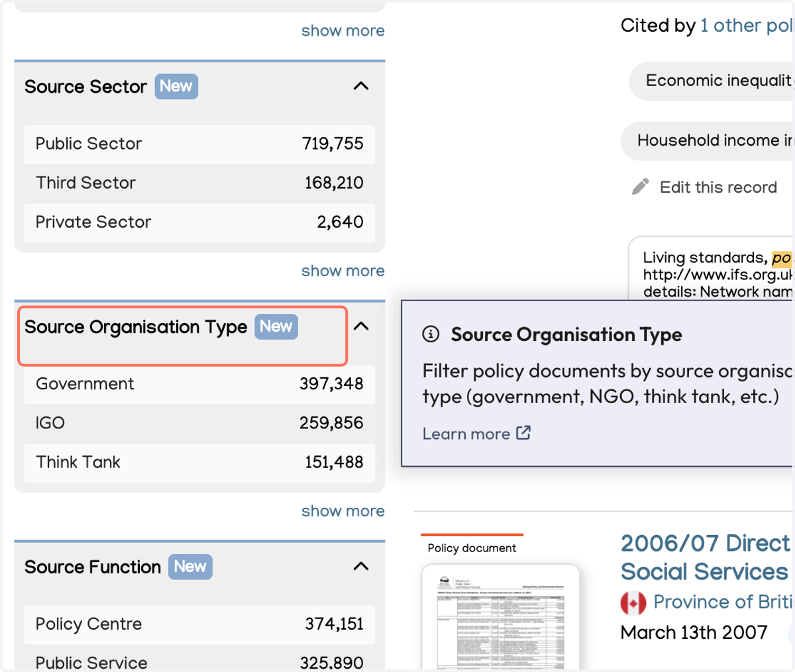Click the pencil icon beside Edit this record

(x=641, y=187)
